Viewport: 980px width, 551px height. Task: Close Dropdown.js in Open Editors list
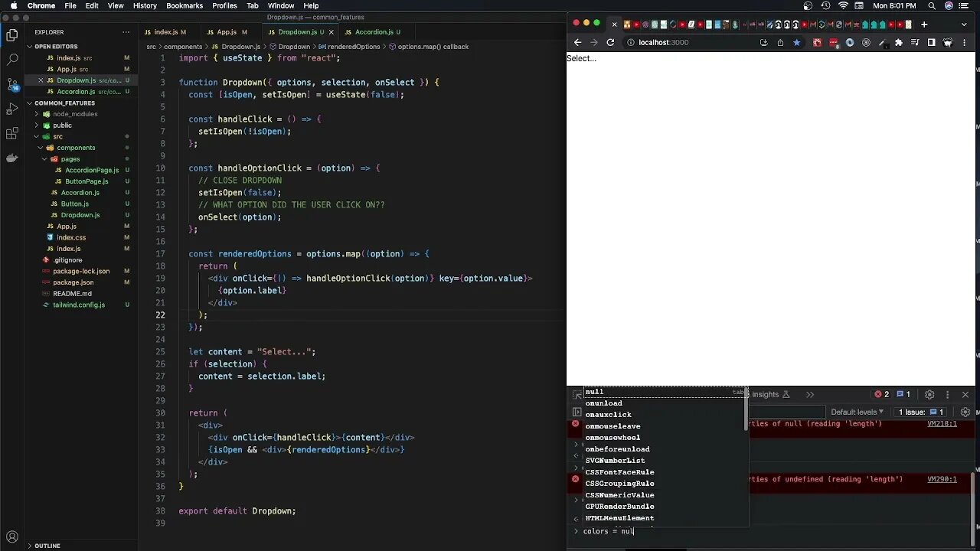[x=40, y=80]
